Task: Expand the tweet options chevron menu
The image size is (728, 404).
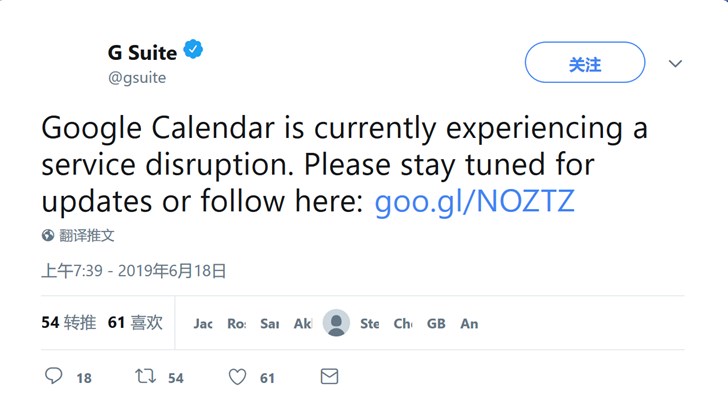Action: [x=676, y=64]
